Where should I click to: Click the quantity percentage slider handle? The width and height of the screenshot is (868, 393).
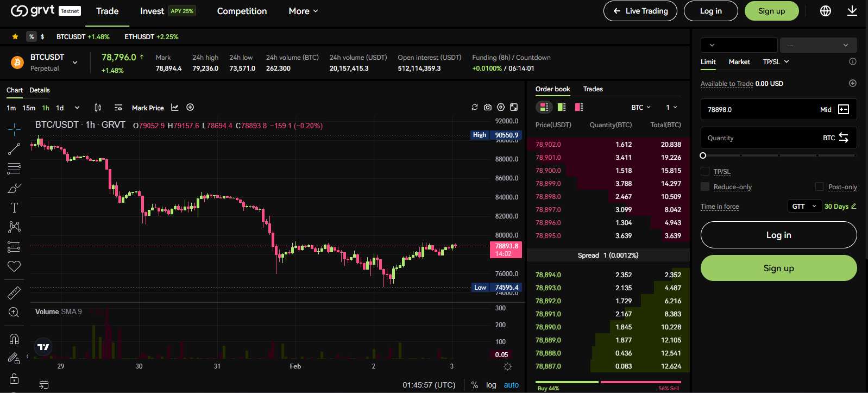(703, 155)
